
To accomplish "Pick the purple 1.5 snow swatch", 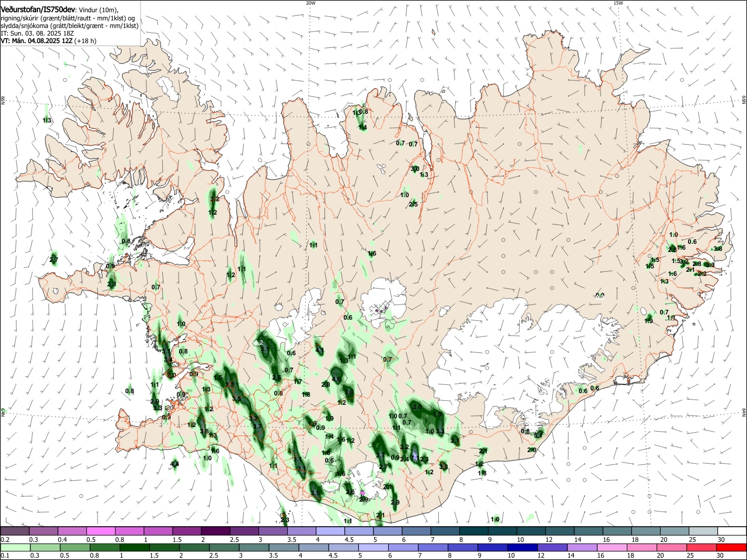I will click(x=187, y=531).
